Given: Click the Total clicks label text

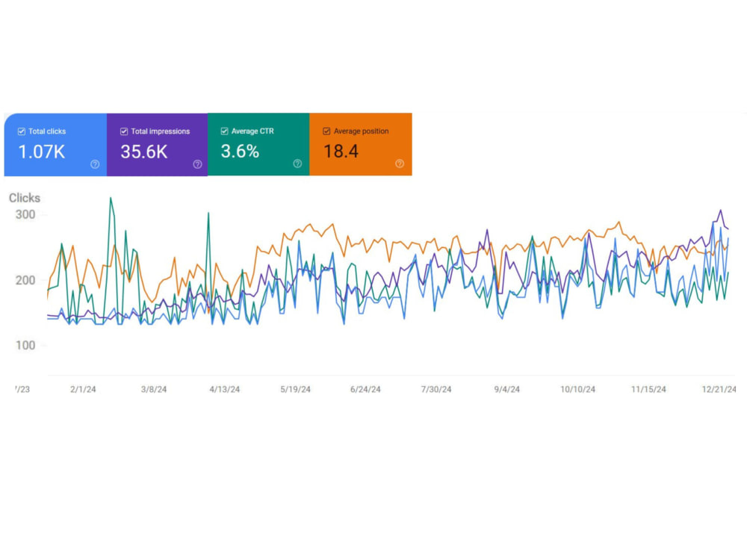Looking at the screenshot, I should click(47, 131).
